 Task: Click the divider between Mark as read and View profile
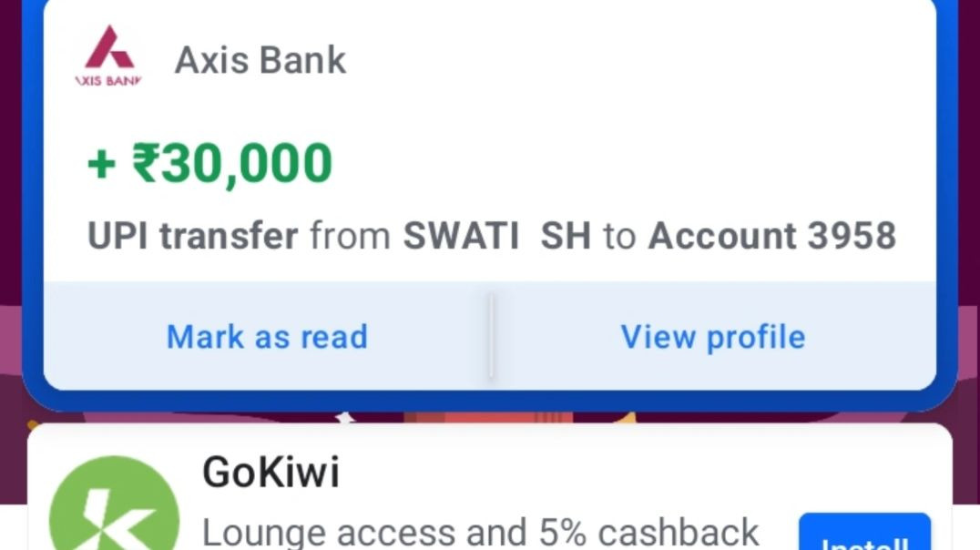[491, 336]
